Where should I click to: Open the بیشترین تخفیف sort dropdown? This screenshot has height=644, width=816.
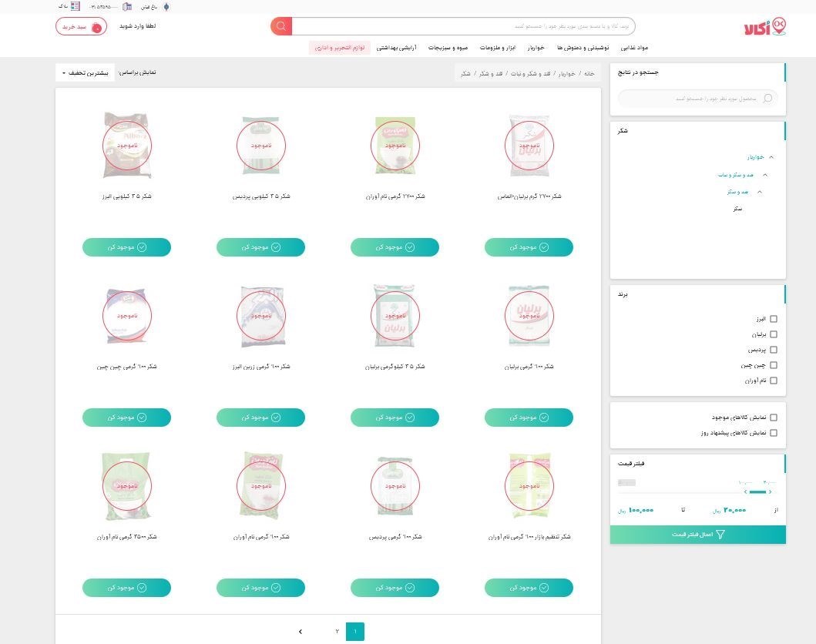85,73
